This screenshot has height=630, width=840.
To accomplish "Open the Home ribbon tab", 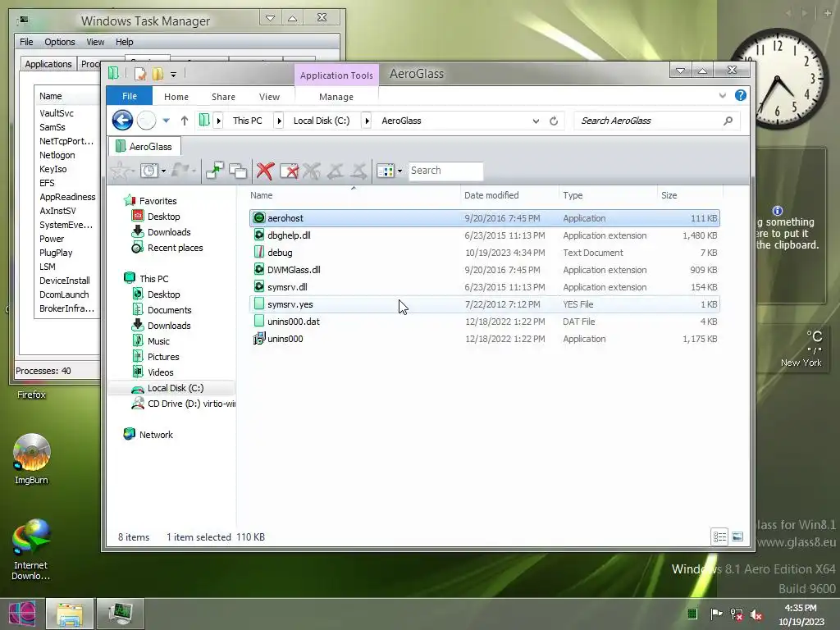I will point(176,97).
